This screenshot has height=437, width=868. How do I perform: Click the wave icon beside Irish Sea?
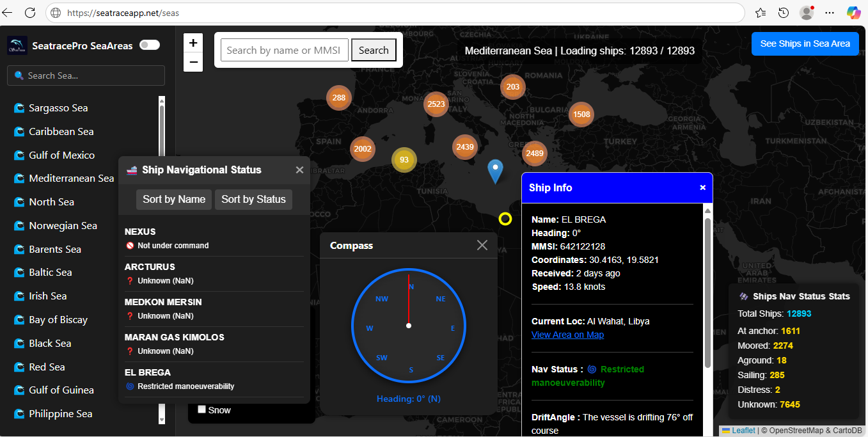(x=19, y=296)
